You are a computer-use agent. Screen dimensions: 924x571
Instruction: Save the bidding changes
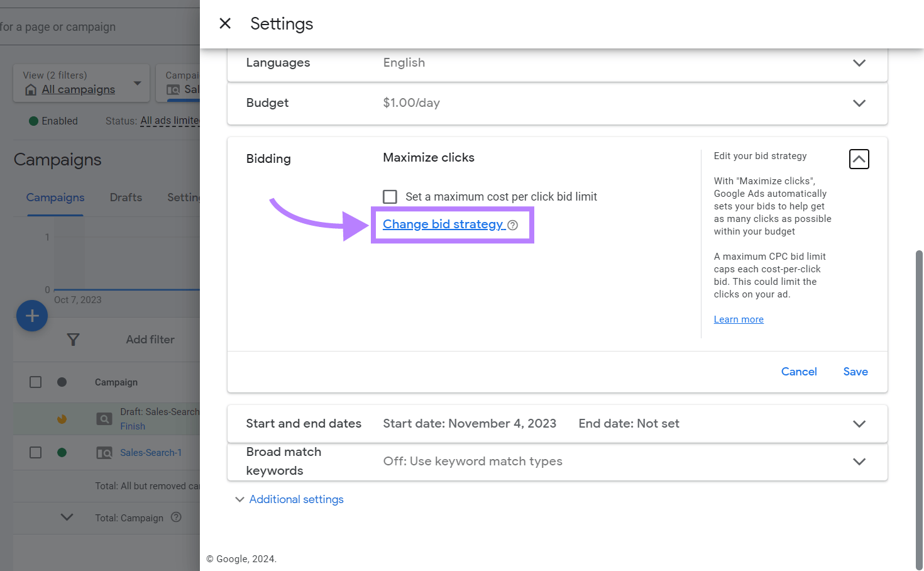pyautogui.click(x=855, y=372)
